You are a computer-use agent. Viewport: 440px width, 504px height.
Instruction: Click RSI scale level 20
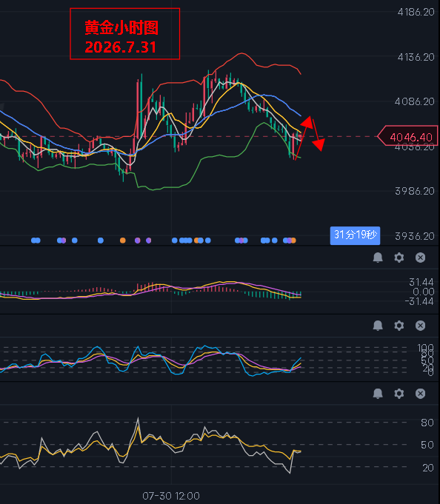click(428, 468)
